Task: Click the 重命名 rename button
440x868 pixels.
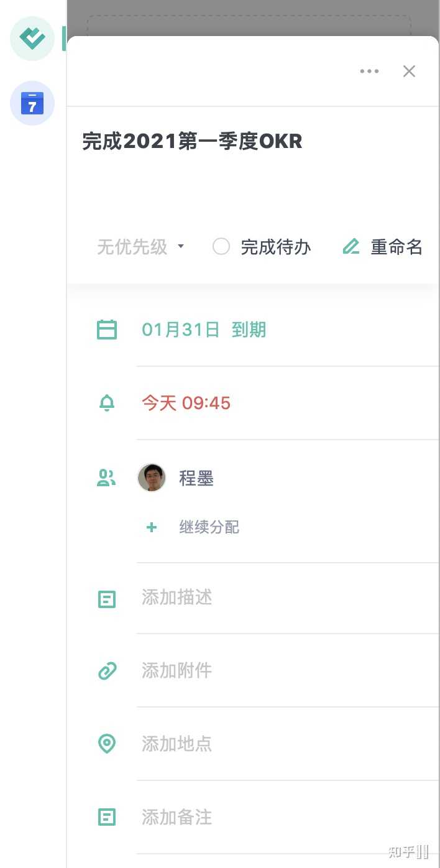Action: pyautogui.click(x=383, y=247)
